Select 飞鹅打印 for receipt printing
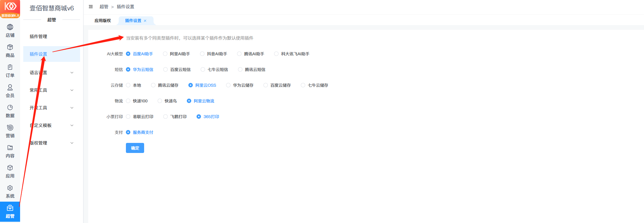The image size is (644, 223). click(x=165, y=117)
